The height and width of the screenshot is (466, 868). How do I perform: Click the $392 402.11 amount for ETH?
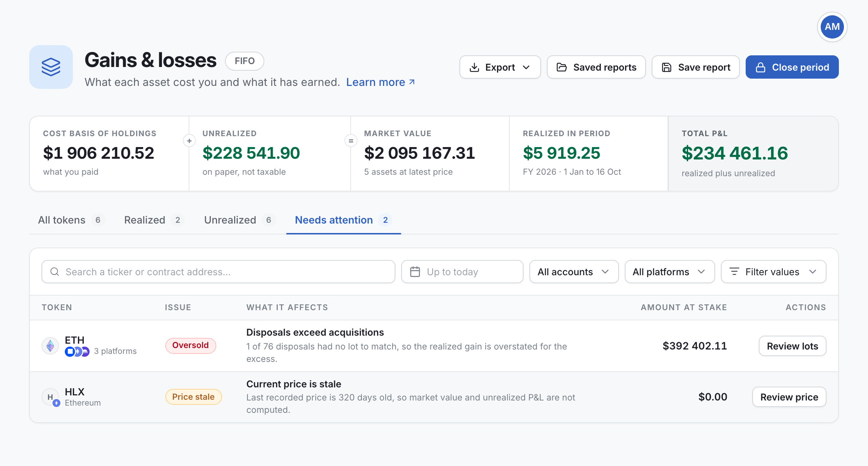click(x=695, y=346)
